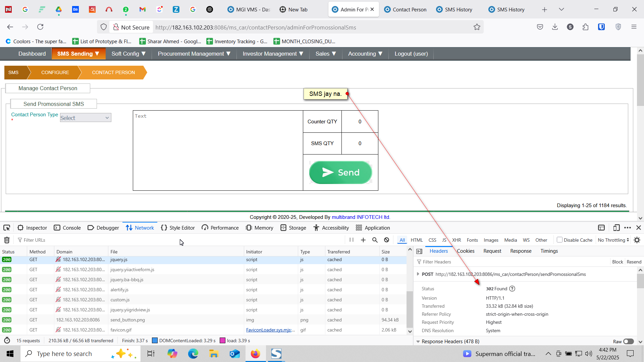Image resolution: width=644 pixels, height=362 pixels.
Task: Clear network log with trash icon
Action: (x=7, y=240)
